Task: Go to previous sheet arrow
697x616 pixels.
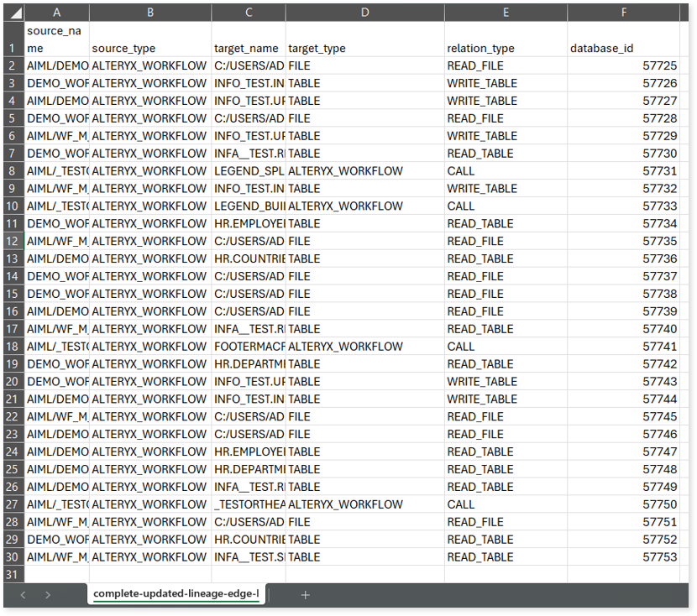Action: (24, 595)
